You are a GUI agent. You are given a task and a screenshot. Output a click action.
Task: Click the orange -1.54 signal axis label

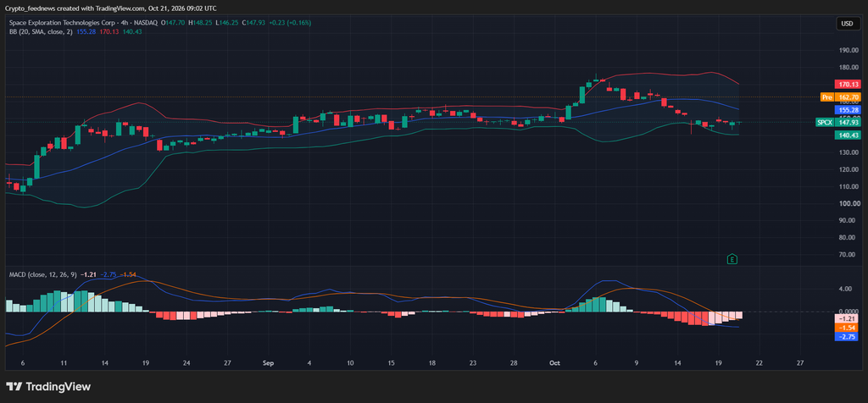[x=848, y=328]
